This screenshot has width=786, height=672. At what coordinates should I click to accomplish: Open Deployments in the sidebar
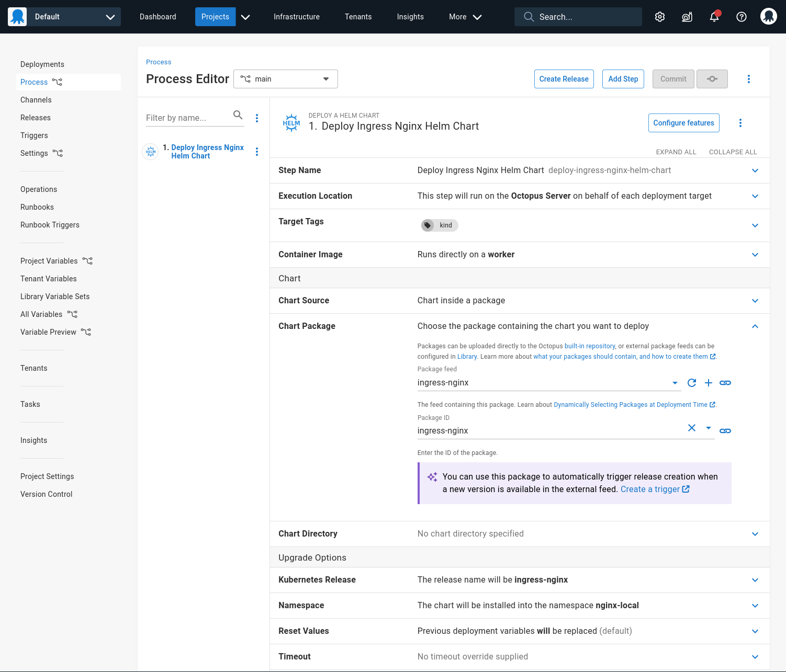42,64
